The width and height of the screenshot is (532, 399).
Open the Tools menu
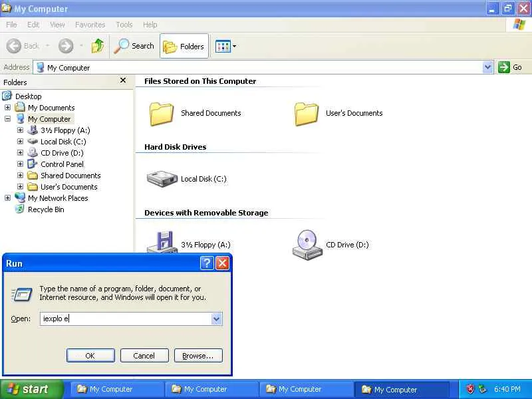124,25
